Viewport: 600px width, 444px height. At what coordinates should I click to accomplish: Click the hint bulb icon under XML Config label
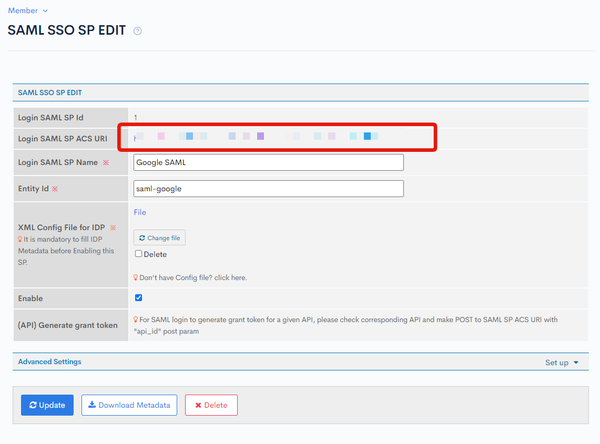click(20, 239)
